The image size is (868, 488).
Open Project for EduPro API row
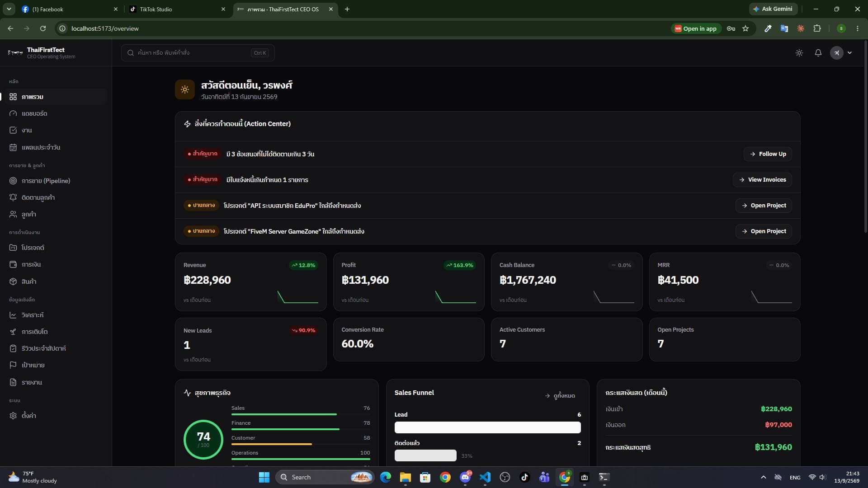tap(764, 206)
